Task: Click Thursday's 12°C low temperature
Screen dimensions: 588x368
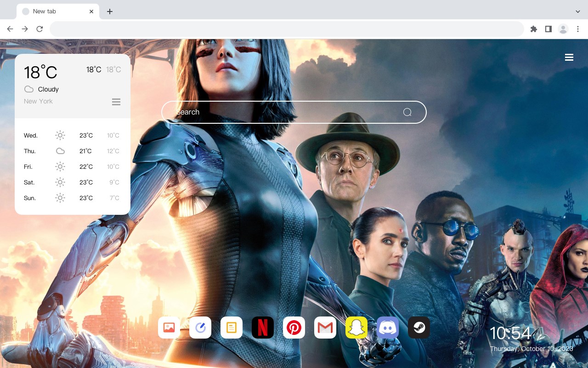Action: point(113,151)
